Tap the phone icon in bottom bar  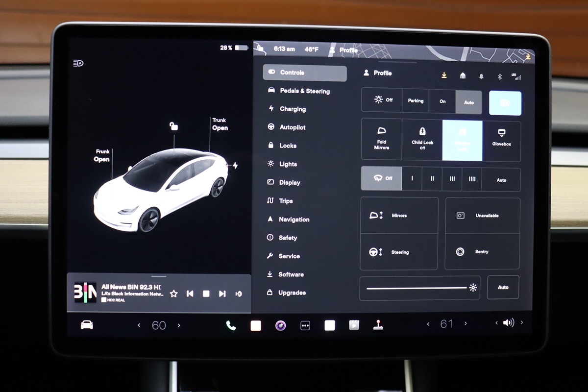coord(231,325)
